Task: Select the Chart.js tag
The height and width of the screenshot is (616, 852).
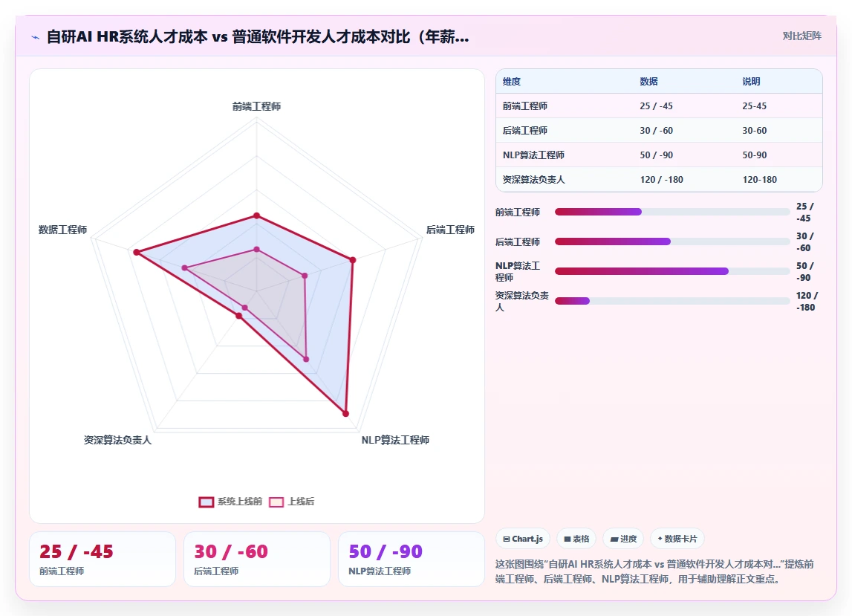Action: pyautogui.click(x=523, y=539)
